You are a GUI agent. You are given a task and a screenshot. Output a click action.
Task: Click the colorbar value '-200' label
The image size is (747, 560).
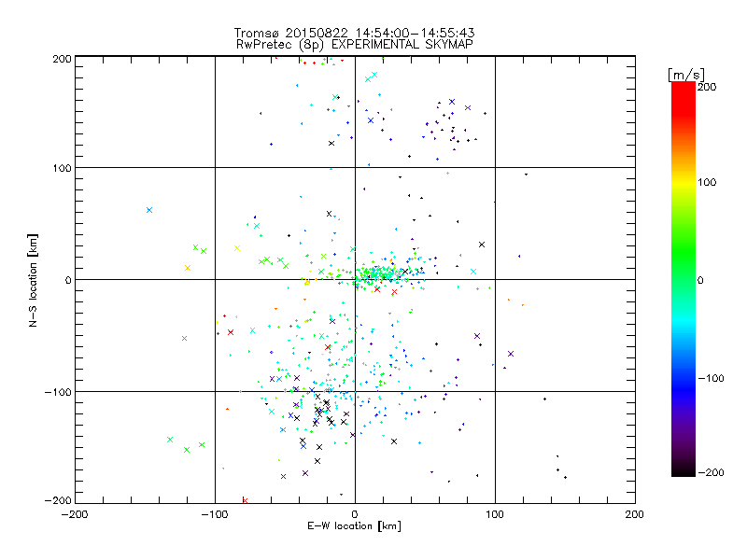coord(711,472)
